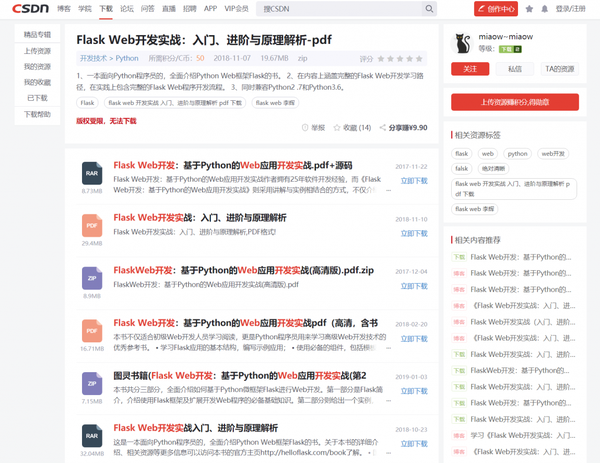Open 问答 in the top navigation
The height and width of the screenshot is (463, 600).
pyautogui.click(x=148, y=8)
